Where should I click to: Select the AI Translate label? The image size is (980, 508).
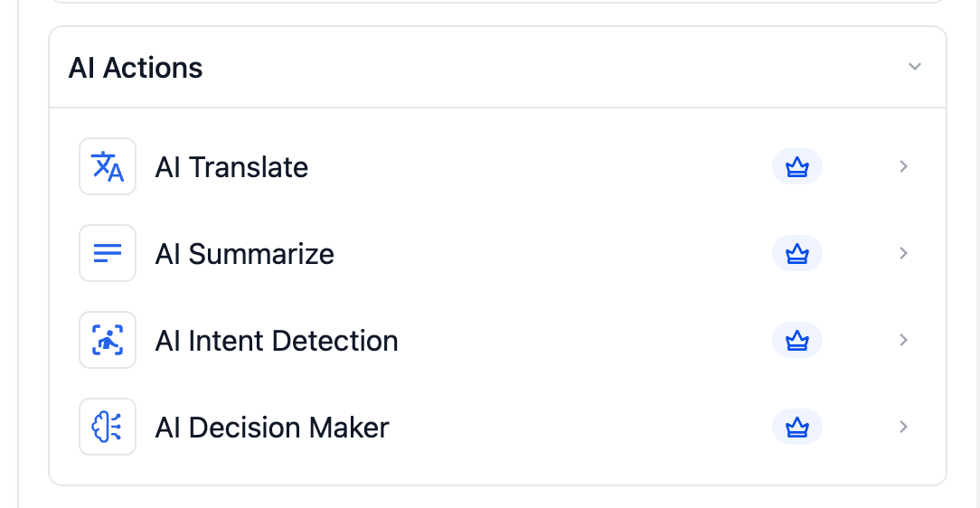pyautogui.click(x=231, y=167)
